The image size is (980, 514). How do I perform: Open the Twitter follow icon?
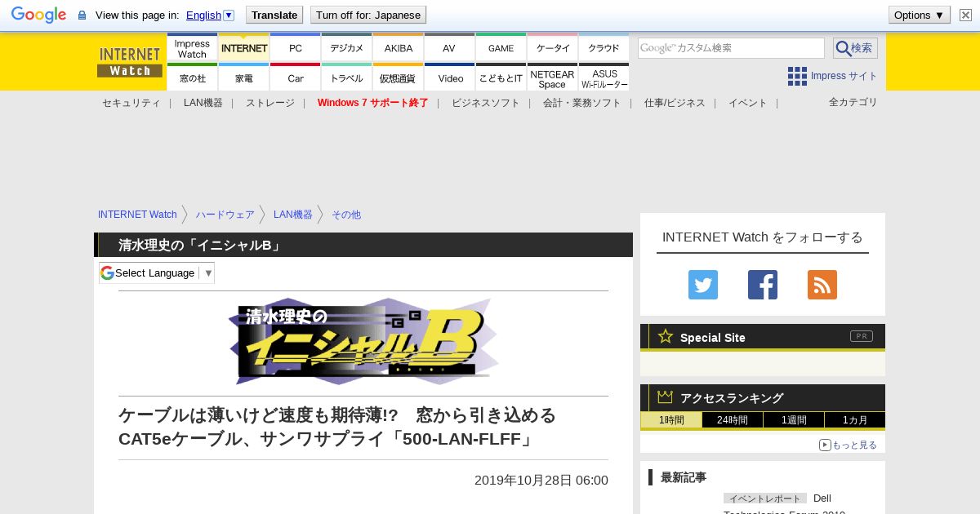[703, 285]
